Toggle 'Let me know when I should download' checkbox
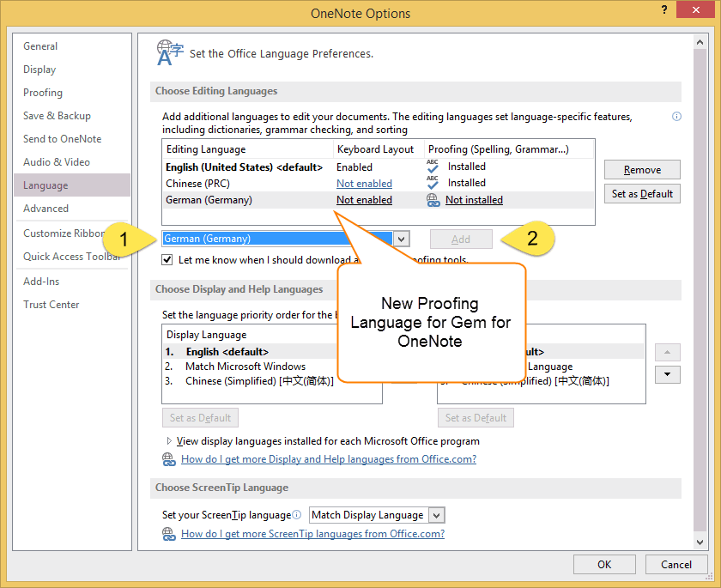 point(167,260)
